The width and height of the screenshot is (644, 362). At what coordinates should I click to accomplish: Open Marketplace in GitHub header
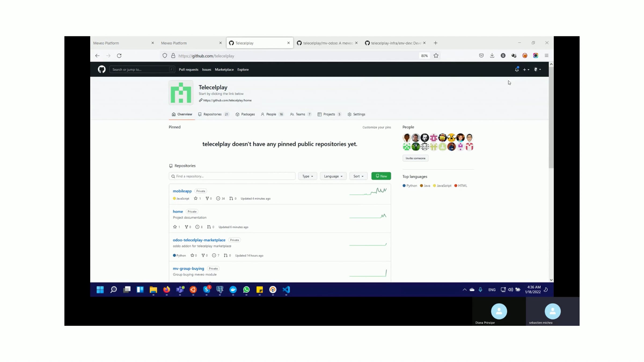[224, 69]
